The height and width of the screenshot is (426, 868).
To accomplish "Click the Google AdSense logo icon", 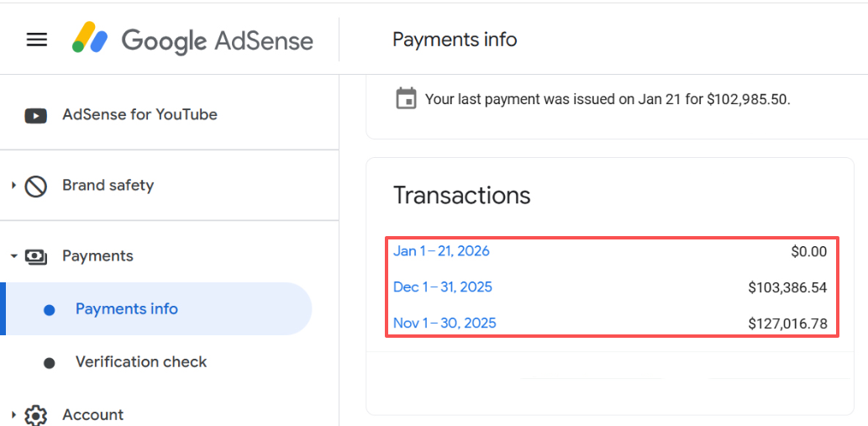I will coord(90,39).
